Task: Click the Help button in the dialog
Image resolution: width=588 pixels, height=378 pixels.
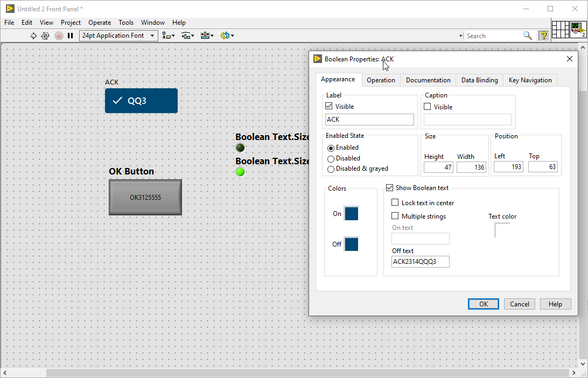Action: [x=555, y=304]
